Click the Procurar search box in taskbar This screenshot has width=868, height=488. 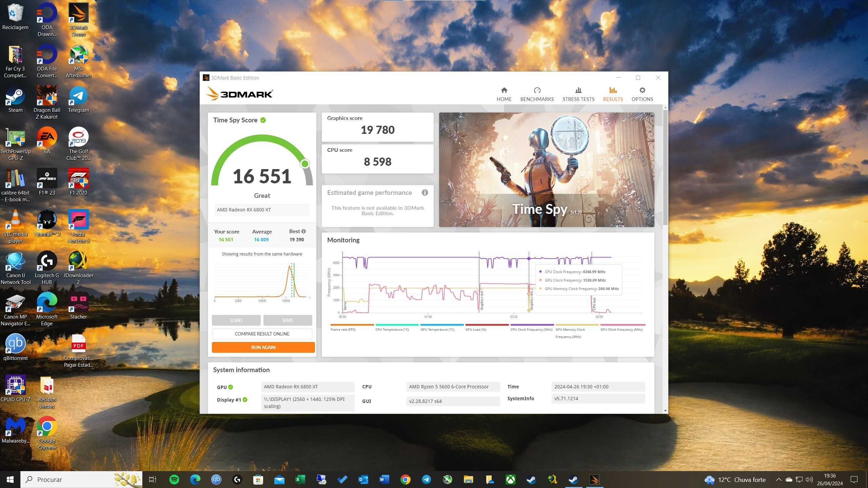[81, 480]
